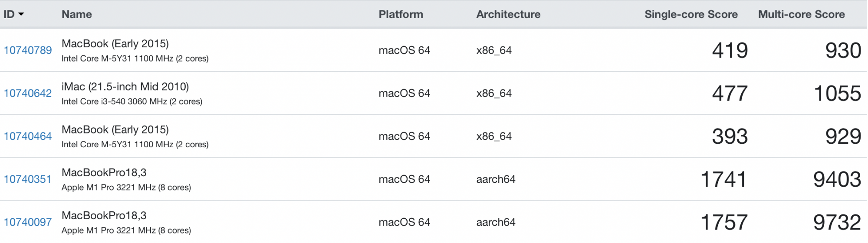This screenshot has height=243, width=868.
Task: Open result ID 10740464 link
Action: 28,136
